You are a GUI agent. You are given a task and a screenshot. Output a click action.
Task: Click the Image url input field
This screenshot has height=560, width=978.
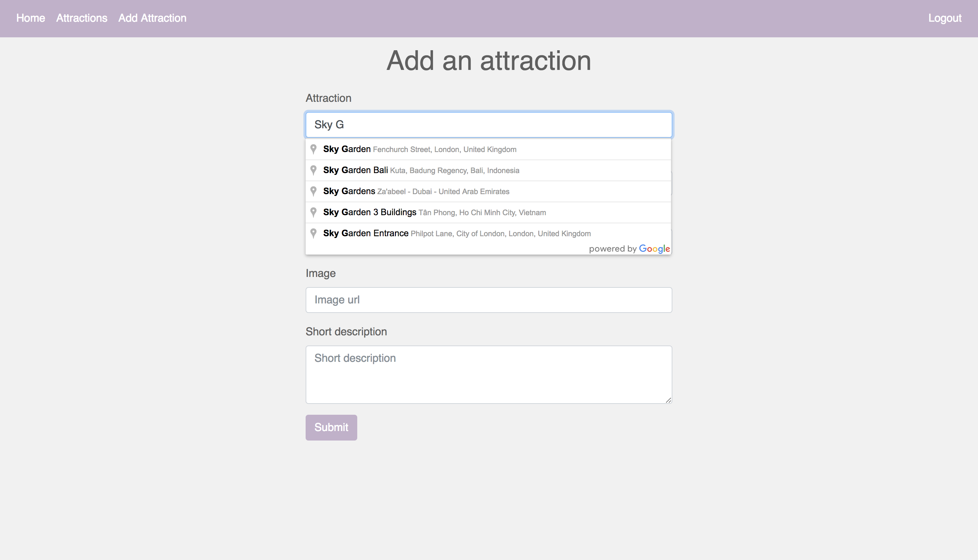tap(489, 300)
